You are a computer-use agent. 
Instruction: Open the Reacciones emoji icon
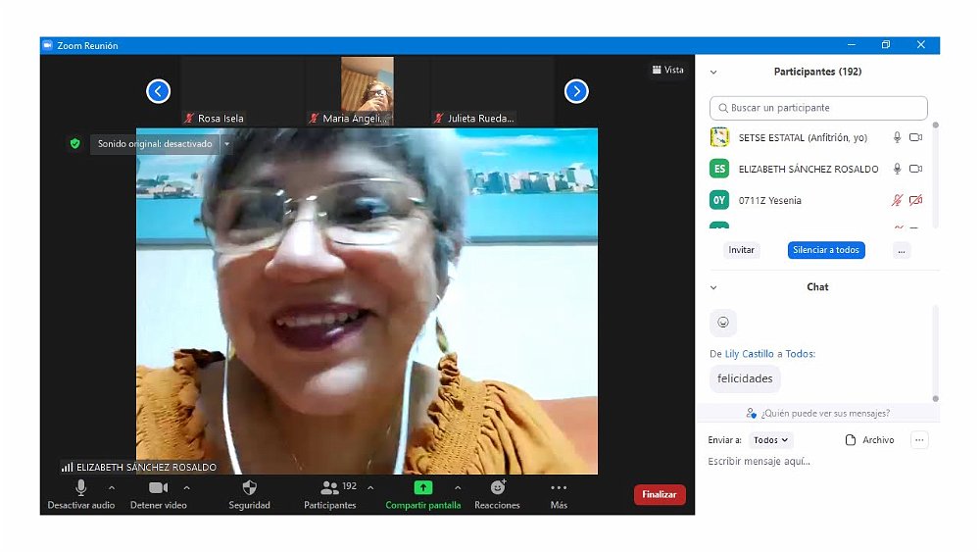[497, 487]
